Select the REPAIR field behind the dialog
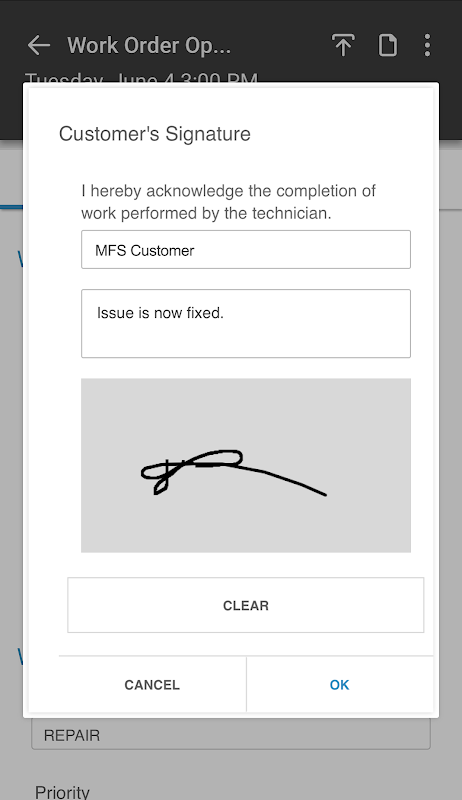462x800 pixels. (x=231, y=734)
